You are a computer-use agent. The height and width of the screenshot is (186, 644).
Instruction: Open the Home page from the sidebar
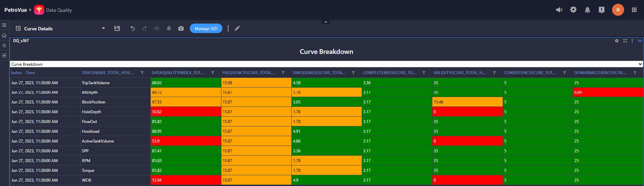pyautogui.click(x=4, y=35)
